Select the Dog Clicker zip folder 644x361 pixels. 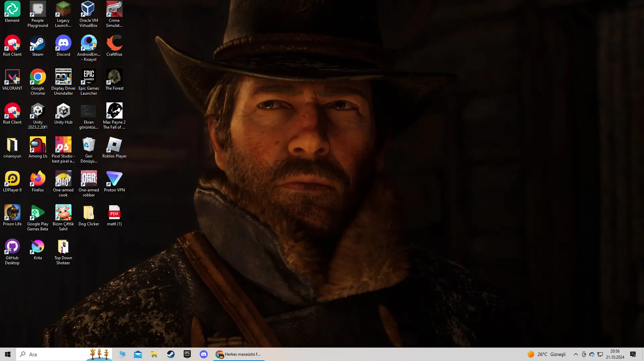tap(89, 216)
